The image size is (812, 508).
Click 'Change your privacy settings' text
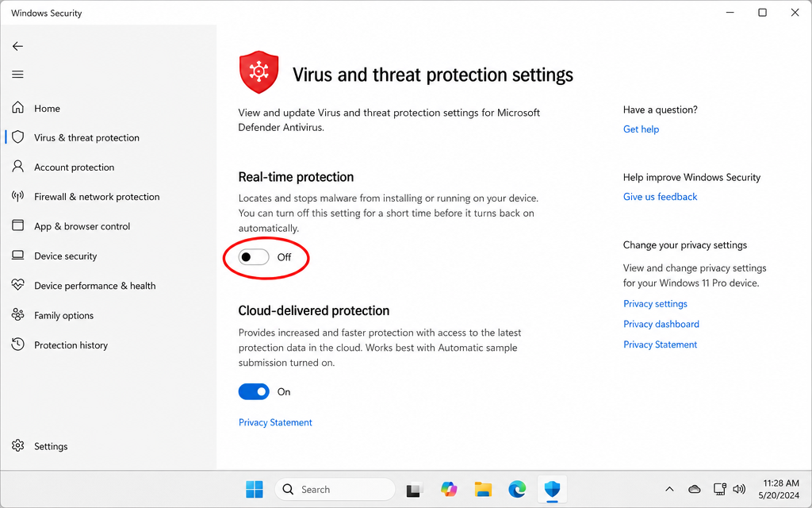click(x=684, y=244)
